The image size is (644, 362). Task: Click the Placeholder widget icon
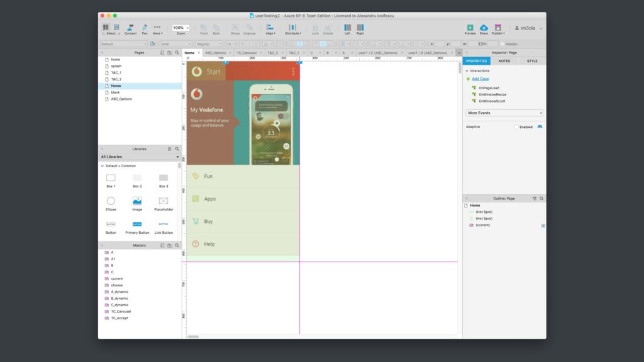pos(164,201)
